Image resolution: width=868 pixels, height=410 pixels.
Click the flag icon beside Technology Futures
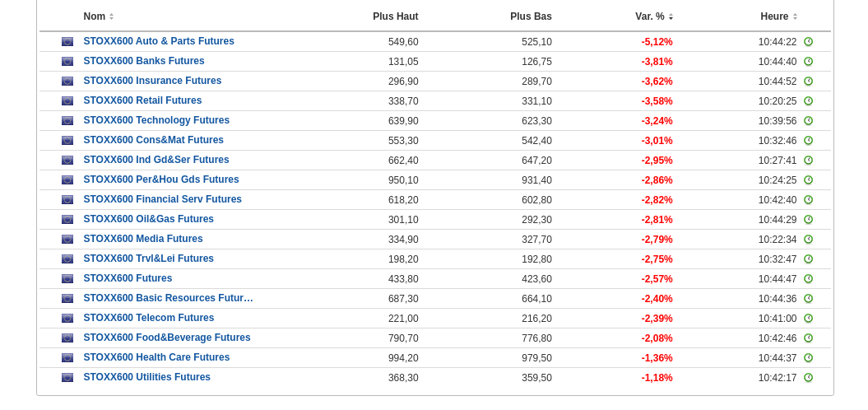pos(67,121)
